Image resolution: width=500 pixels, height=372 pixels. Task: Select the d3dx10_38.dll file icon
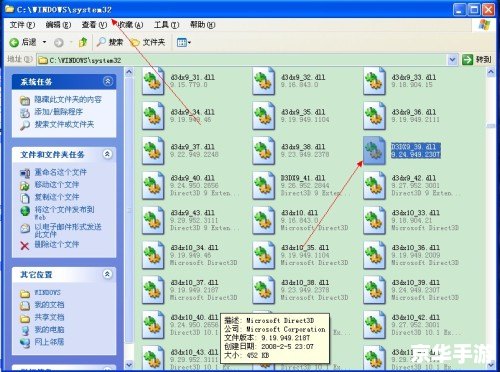click(x=264, y=290)
